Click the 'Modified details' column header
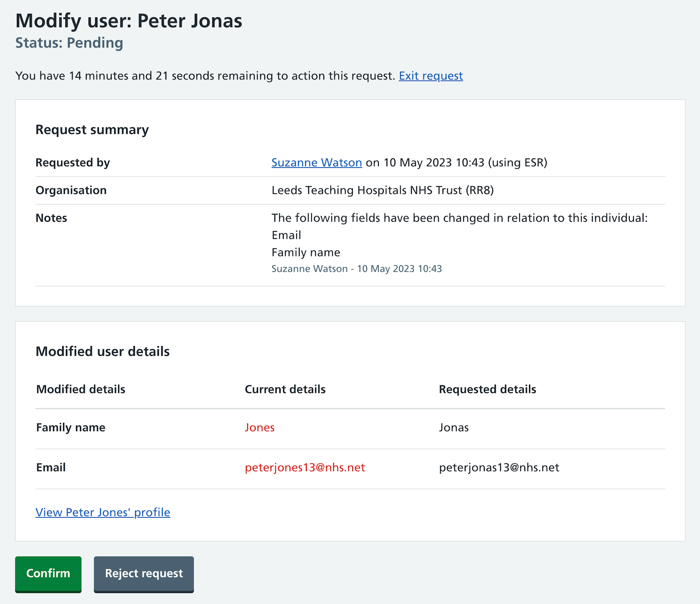The height and width of the screenshot is (604, 700). point(80,389)
